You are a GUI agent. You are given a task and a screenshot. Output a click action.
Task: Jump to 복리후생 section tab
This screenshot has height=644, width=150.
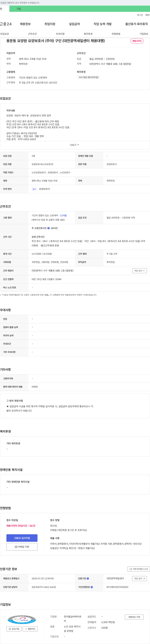point(88,34)
